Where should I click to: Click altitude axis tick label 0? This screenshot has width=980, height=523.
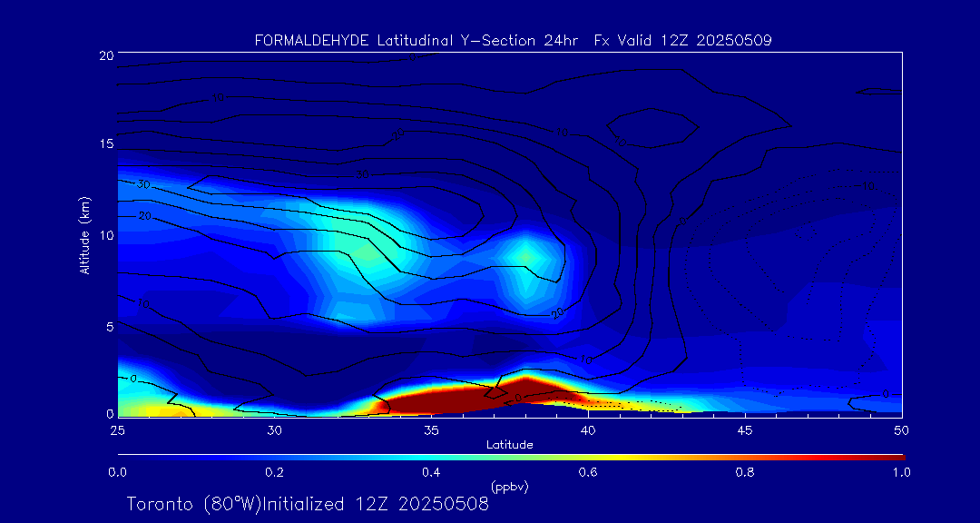110,413
